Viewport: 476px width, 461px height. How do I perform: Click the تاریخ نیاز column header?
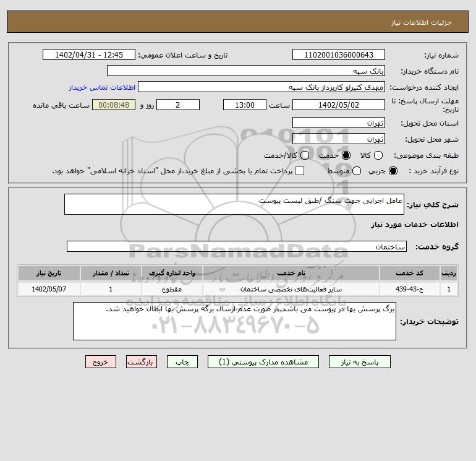coord(49,273)
